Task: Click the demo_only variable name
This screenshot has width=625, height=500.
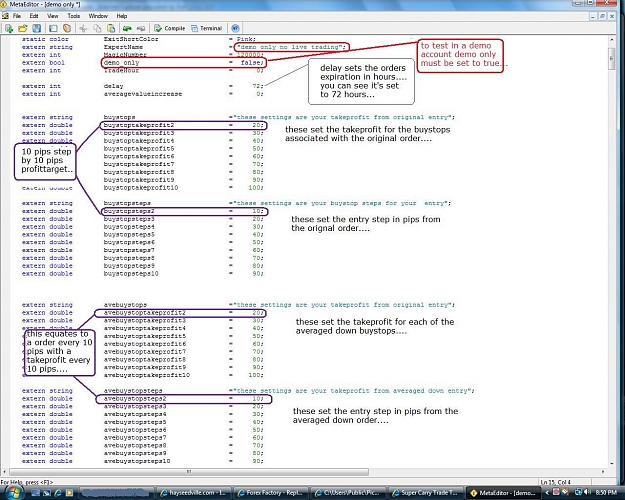Action: coord(122,63)
